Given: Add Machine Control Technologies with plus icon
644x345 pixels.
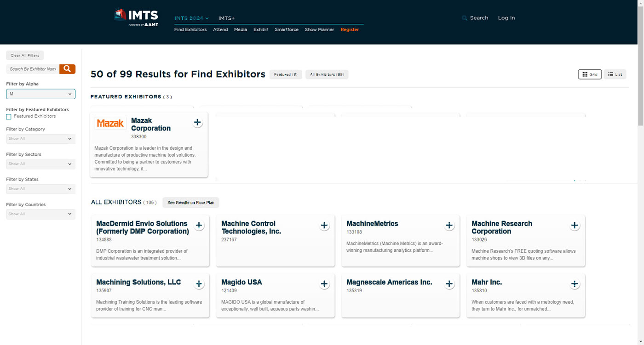Looking at the screenshot, I should [x=324, y=225].
